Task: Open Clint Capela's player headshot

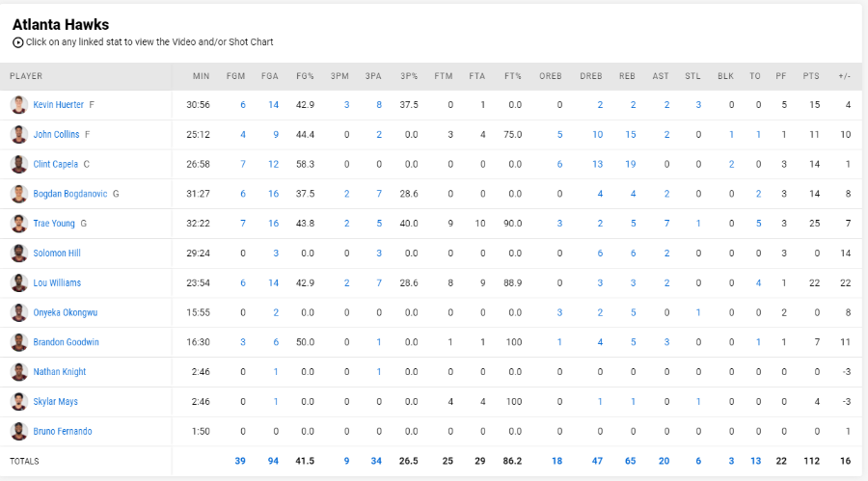Action: coord(19,165)
